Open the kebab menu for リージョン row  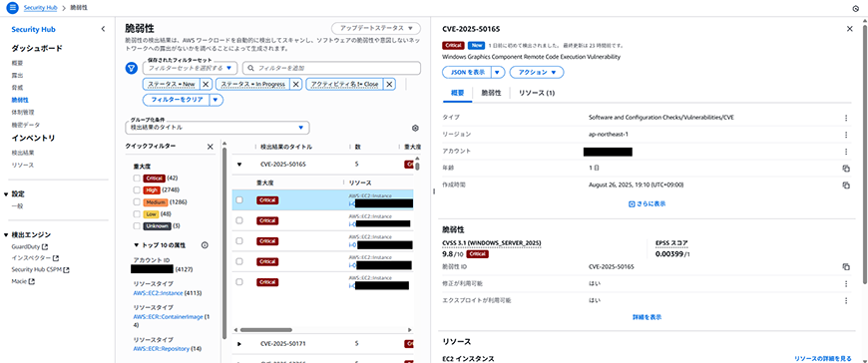(x=846, y=135)
